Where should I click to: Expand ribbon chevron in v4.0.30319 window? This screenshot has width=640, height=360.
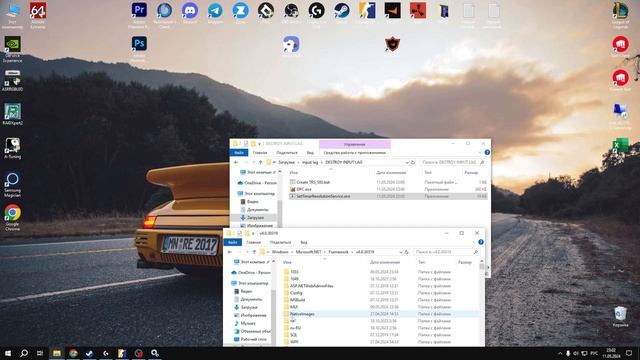(x=473, y=242)
